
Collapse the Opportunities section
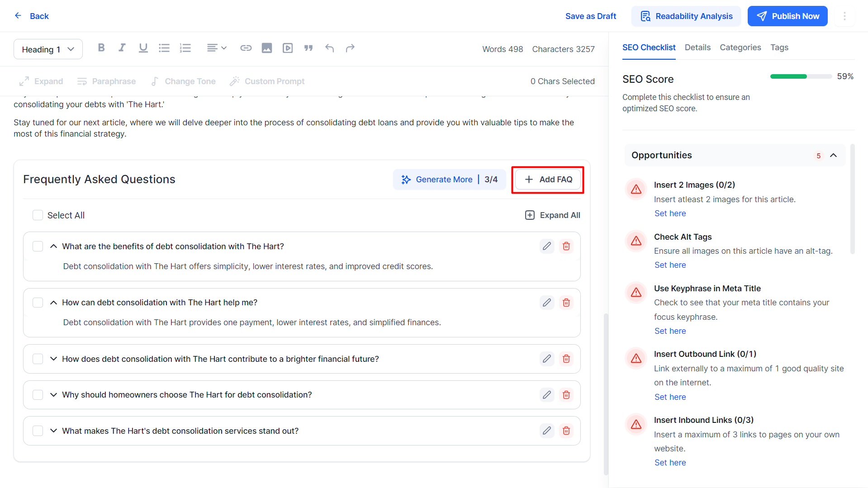pyautogui.click(x=834, y=155)
